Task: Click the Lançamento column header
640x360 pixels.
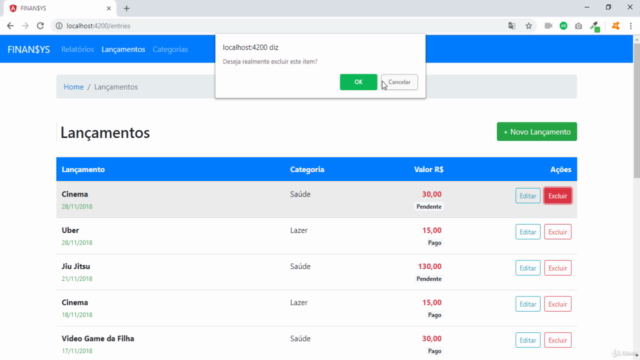Action: (x=83, y=169)
